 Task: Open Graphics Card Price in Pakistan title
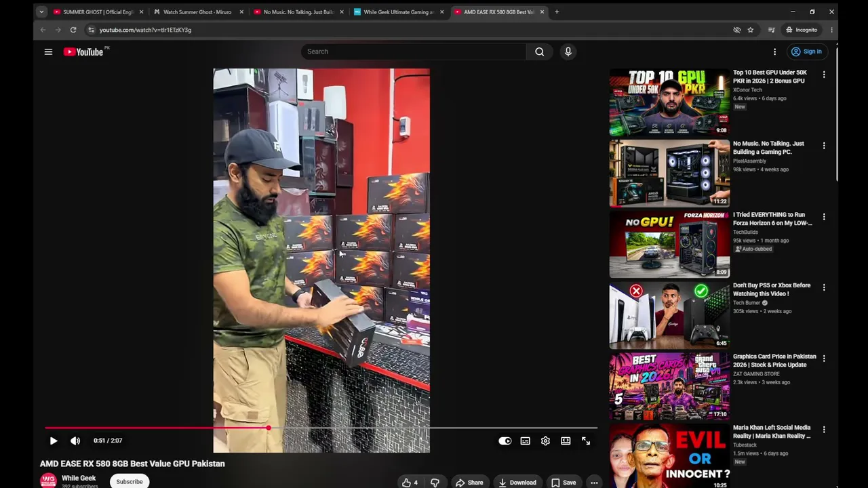click(774, 361)
